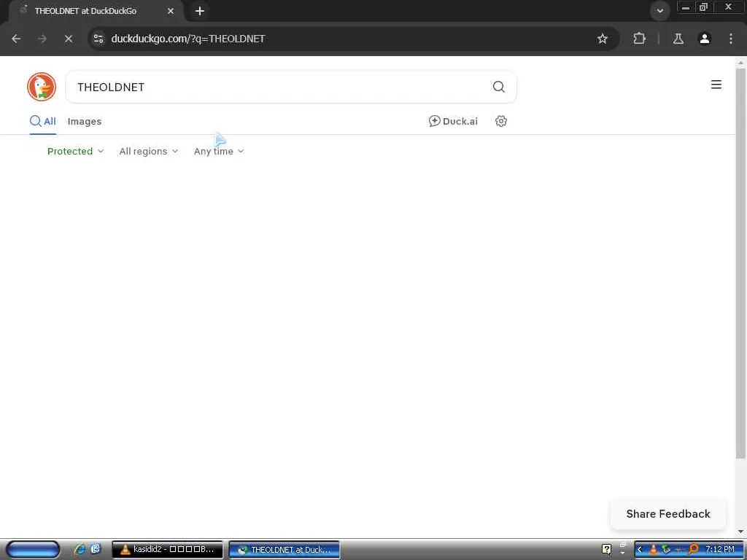Expand the All regions dropdown
747x560 pixels.
coord(149,152)
